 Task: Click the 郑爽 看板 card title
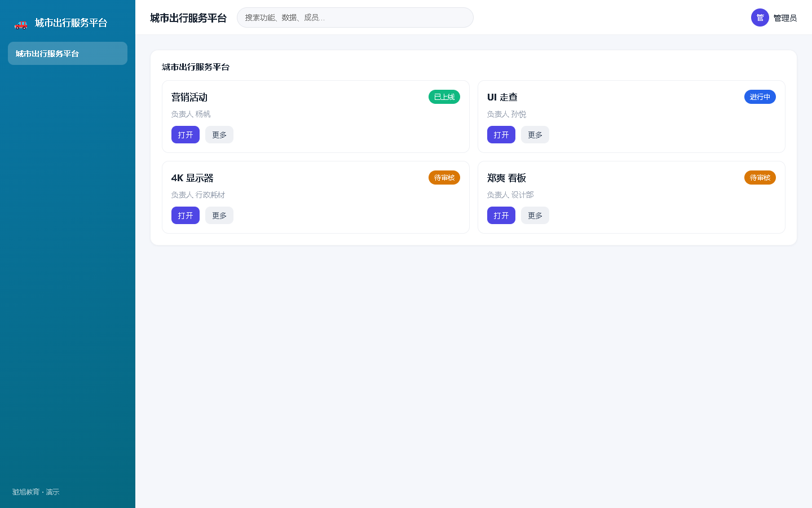[506, 178]
